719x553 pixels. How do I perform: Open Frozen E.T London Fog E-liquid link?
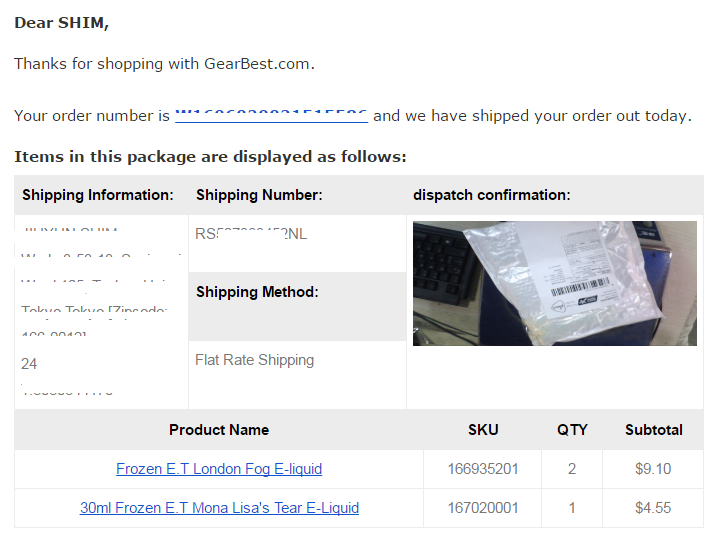tap(219, 468)
